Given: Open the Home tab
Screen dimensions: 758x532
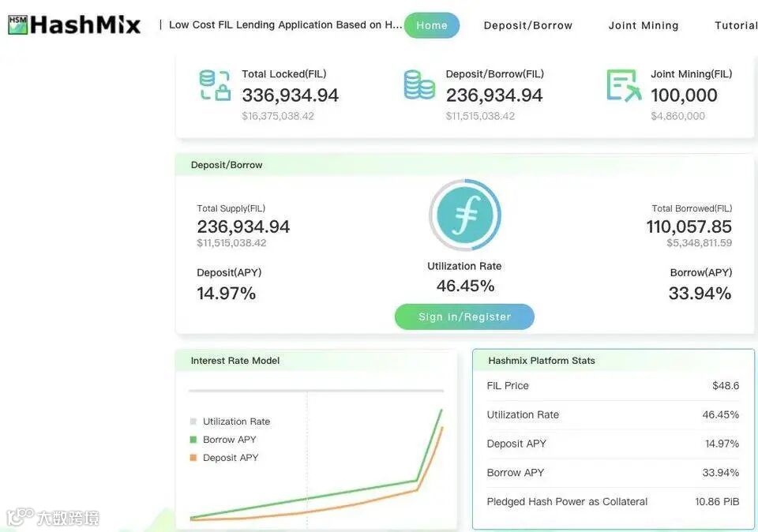Looking at the screenshot, I should (432, 25).
